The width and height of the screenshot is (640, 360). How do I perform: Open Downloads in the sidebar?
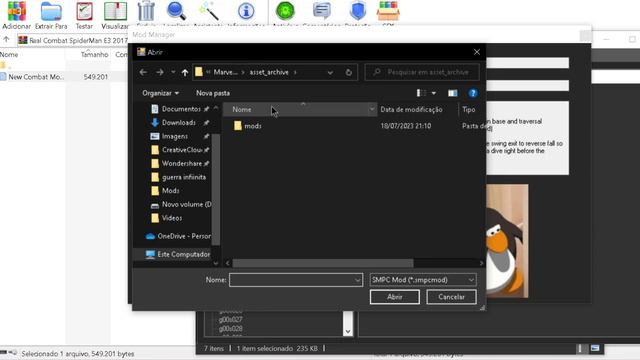[x=180, y=122]
